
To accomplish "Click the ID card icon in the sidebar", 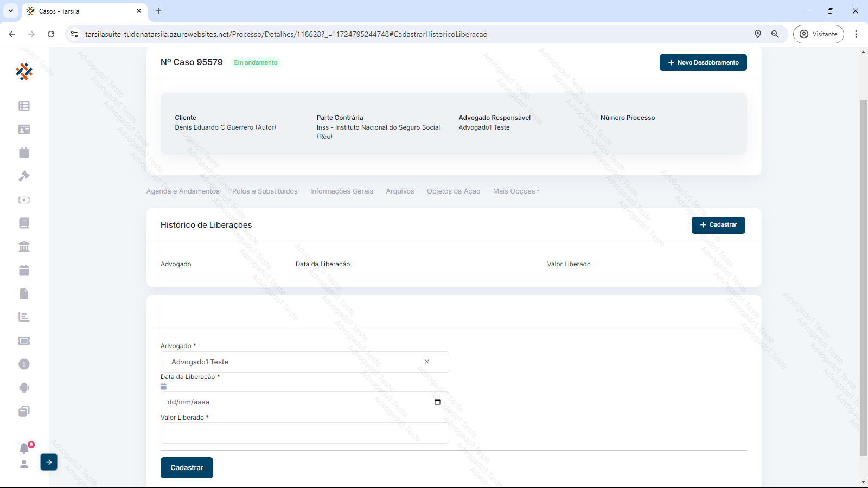I will pyautogui.click(x=24, y=130).
